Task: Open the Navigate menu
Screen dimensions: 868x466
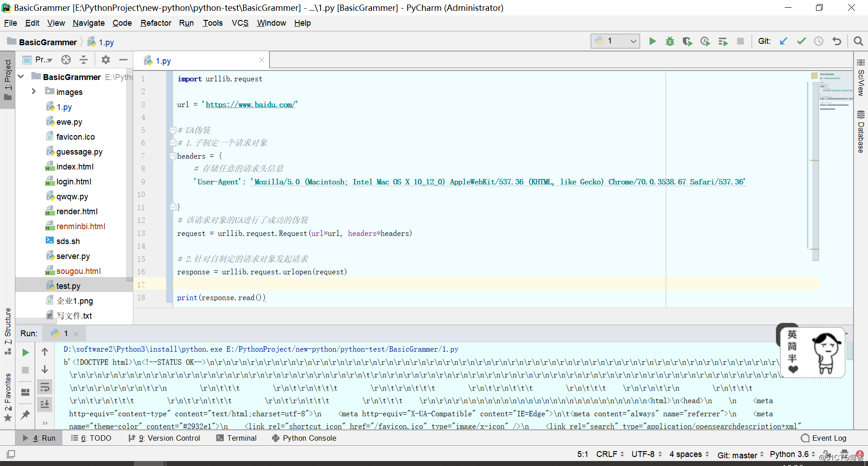Action: click(x=89, y=23)
